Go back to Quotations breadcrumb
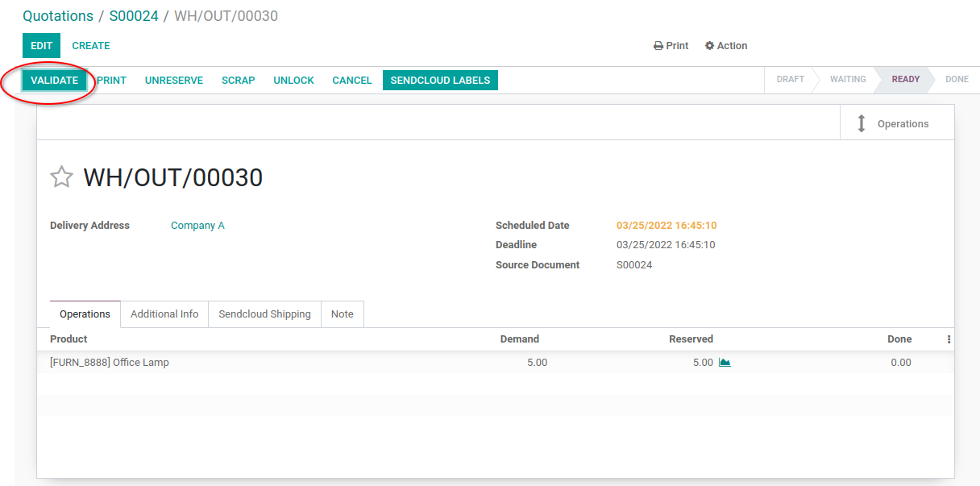The image size is (980, 486). point(58,16)
